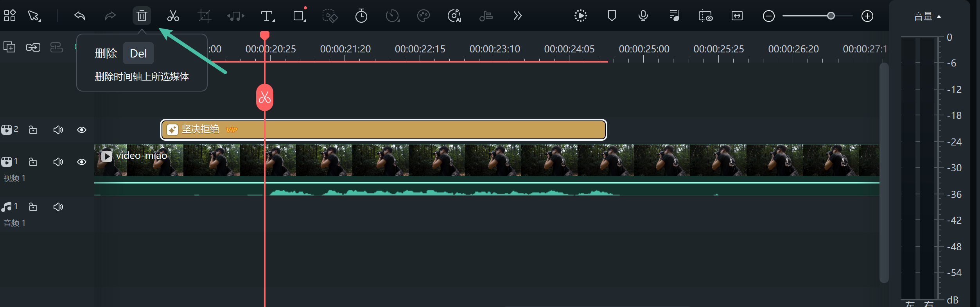Add a text title
The width and height of the screenshot is (980, 307).
point(268,16)
